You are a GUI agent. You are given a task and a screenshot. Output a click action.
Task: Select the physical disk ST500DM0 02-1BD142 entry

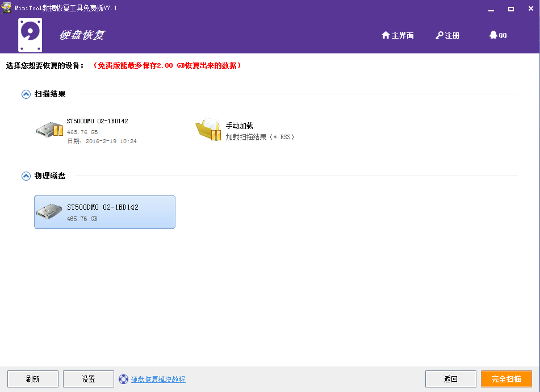[x=104, y=212]
